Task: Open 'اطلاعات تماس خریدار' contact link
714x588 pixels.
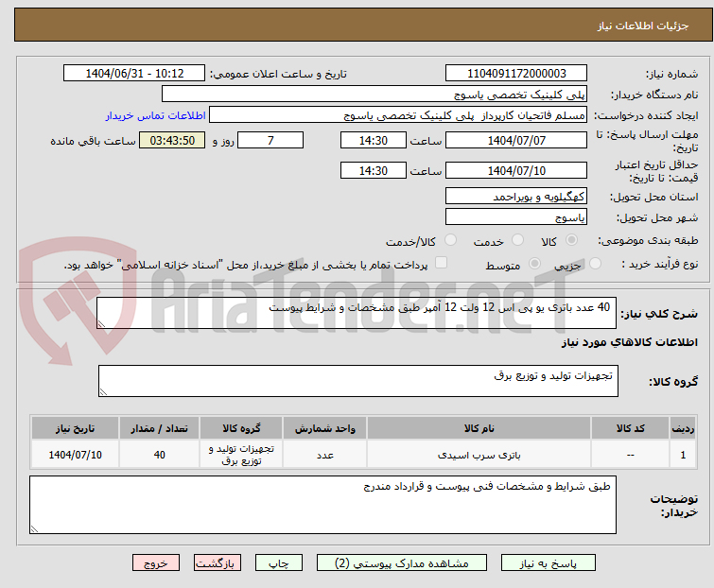Action: (156, 115)
